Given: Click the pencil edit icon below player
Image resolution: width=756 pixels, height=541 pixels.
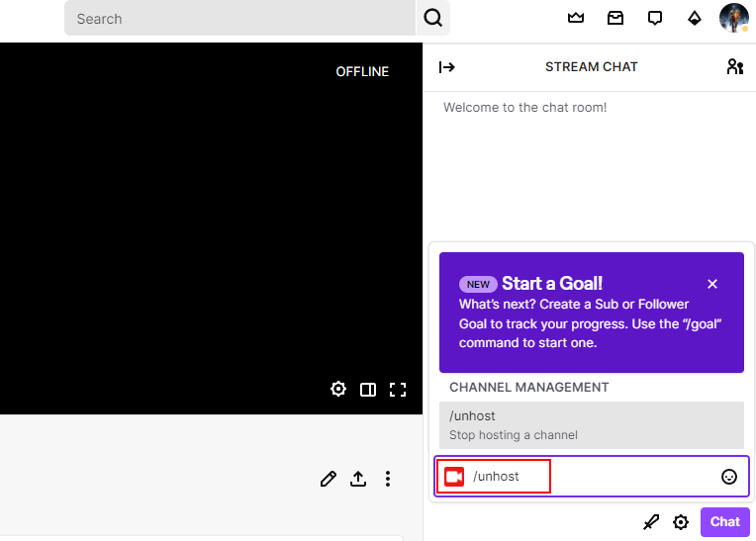Looking at the screenshot, I should [329, 479].
